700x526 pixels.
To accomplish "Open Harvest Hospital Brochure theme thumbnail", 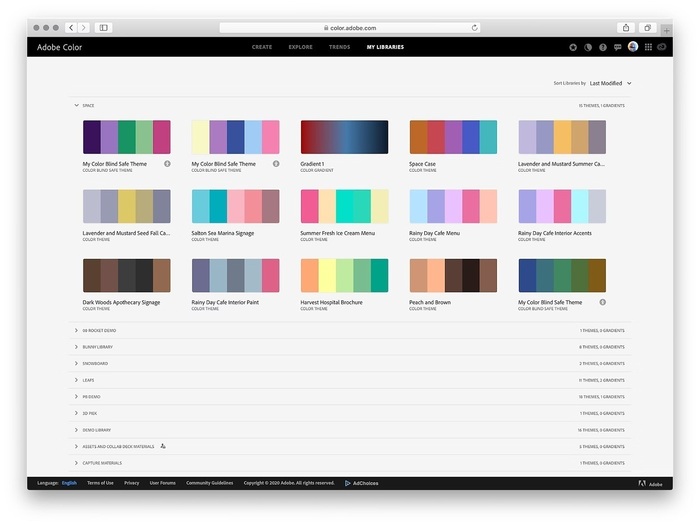I will [344, 275].
